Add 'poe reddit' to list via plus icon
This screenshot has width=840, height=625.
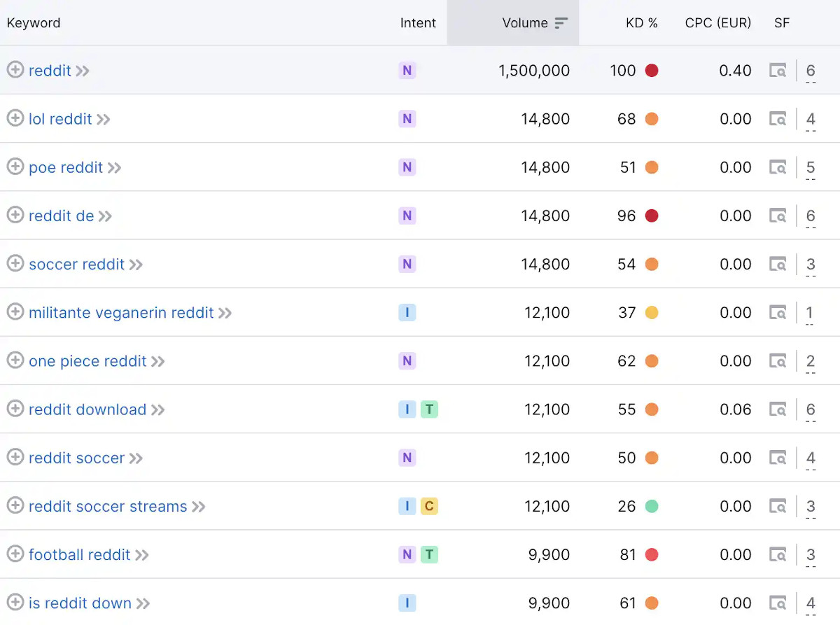pyautogui.click(x=15, y=167)
